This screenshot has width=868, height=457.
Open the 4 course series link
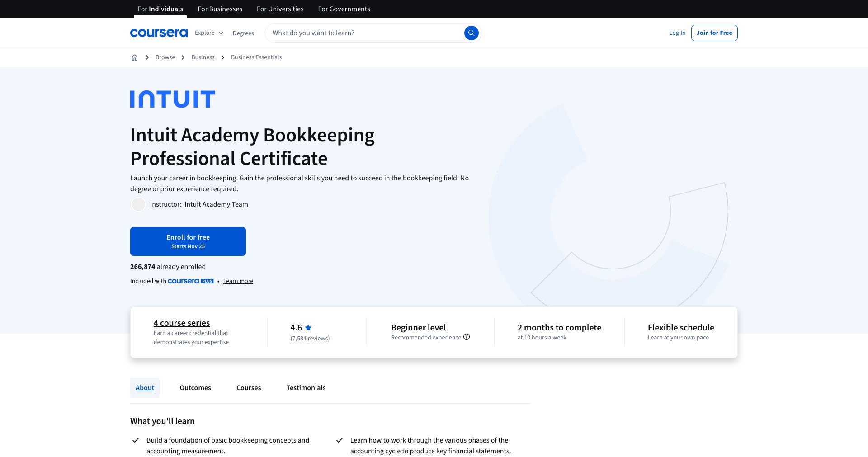(x=182, y=323)
